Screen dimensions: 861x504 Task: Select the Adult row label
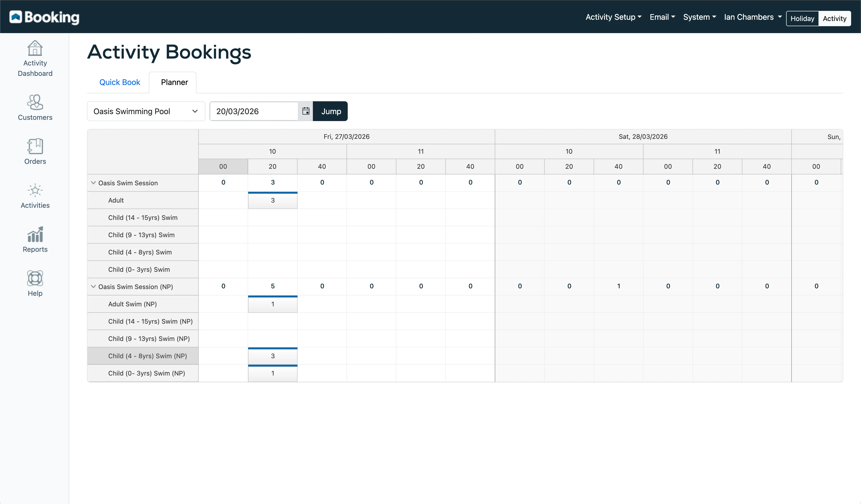(143, 200)
